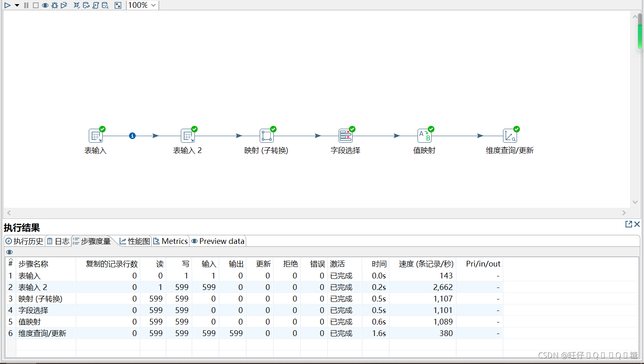Select row 表输入 2 in metrics table

click(254, 287)
